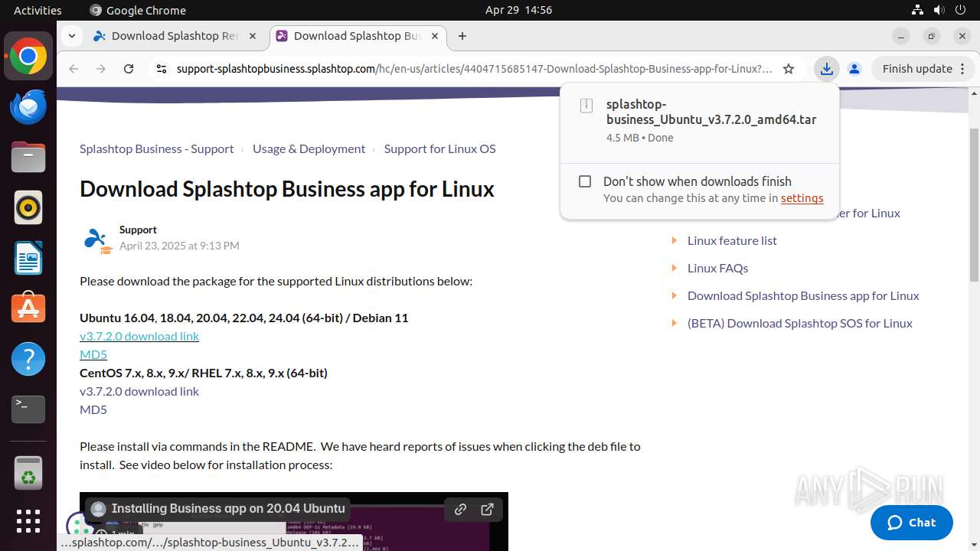Screen dimensions: 980x551
Task: Click the downloaded tar file icon
Action: pyautogui.click(x=586, y=106)
